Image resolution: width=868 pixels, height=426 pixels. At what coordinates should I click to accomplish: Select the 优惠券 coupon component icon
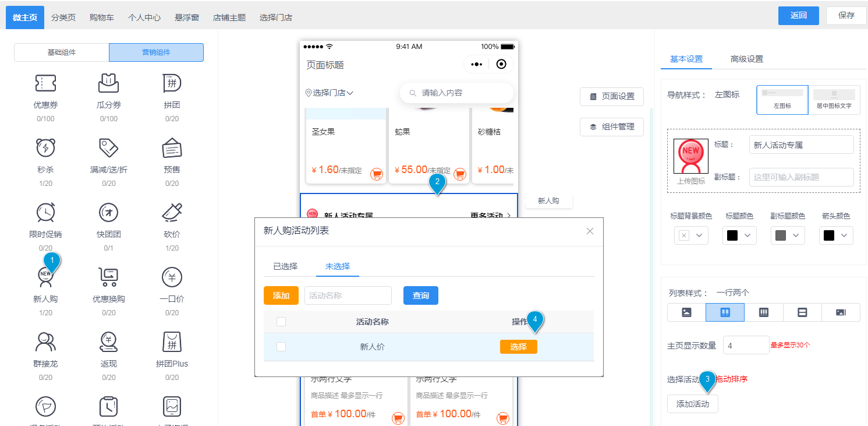pyautogui.click(x=45, y=84)
